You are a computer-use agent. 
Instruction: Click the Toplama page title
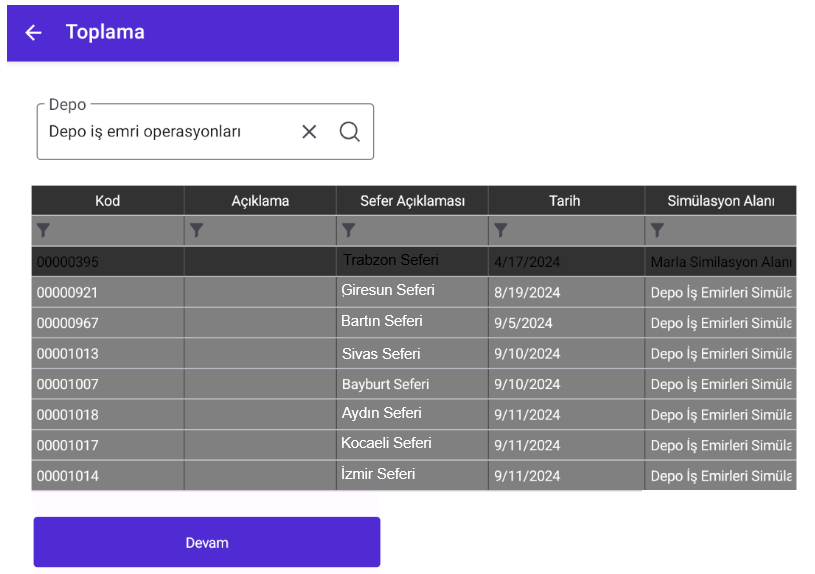pyautogui.click(x=105, y=32)
